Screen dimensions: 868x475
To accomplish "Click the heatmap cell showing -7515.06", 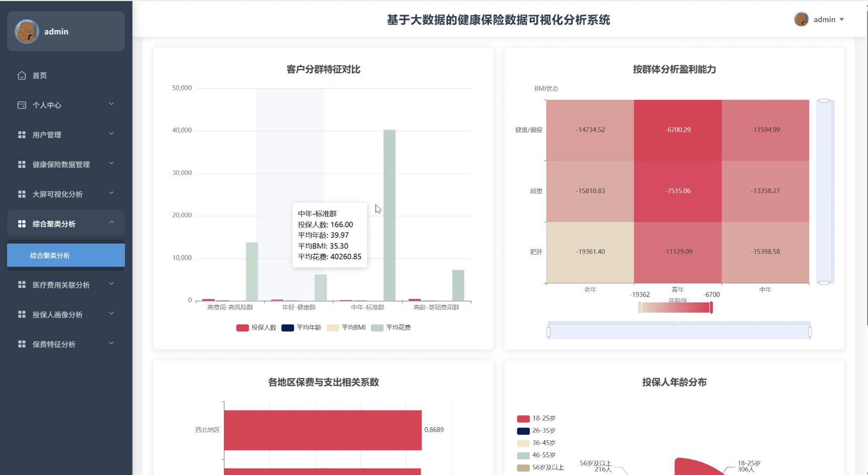I will pos(677,191).
